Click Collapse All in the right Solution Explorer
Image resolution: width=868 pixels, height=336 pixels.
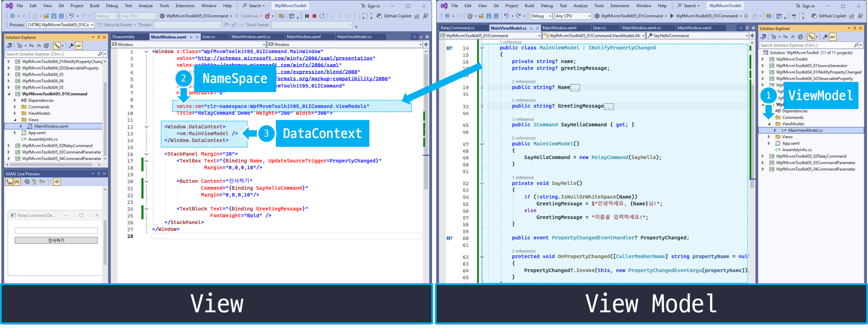tap(793, 37)
